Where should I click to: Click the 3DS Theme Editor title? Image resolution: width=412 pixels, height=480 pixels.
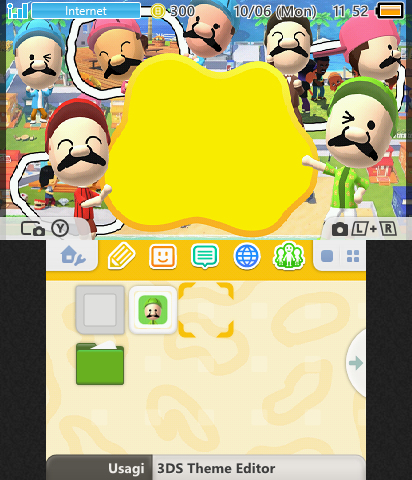point(216,468)
